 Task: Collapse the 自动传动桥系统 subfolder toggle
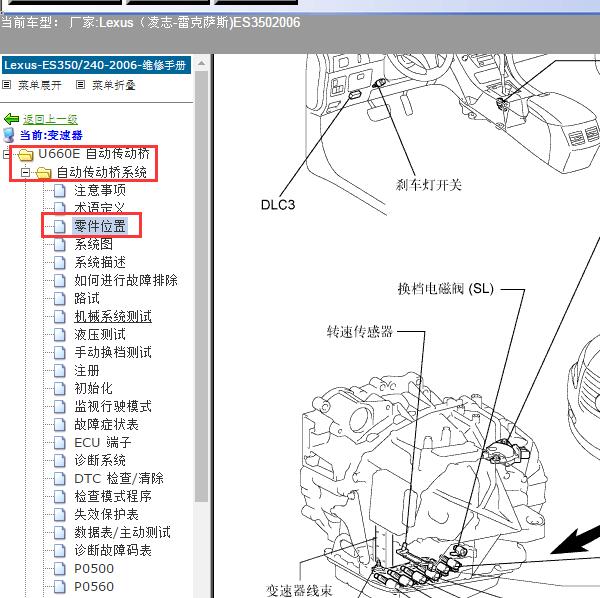(25, 173)
